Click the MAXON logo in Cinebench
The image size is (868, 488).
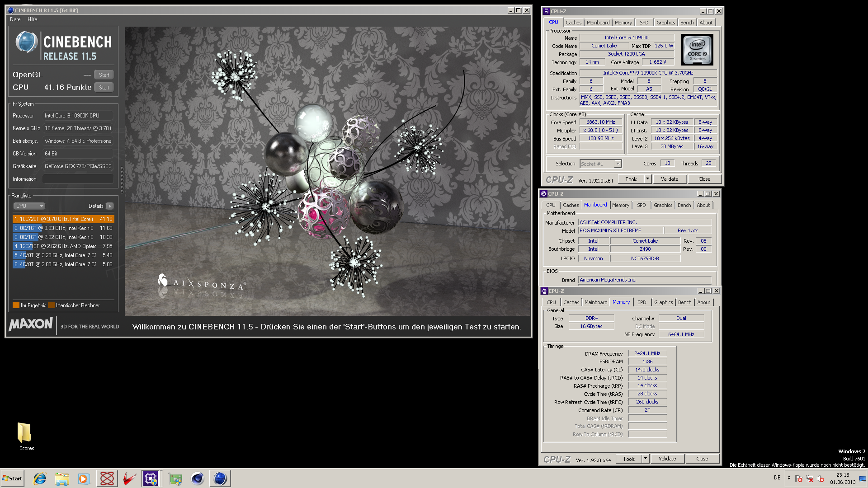pos(31,324)
